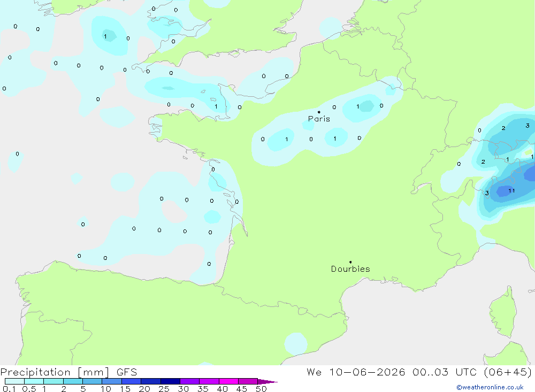The image size is (535, 392).
Task: Click the '(06+45)' forecast run text
Action: tap(508, 372)
